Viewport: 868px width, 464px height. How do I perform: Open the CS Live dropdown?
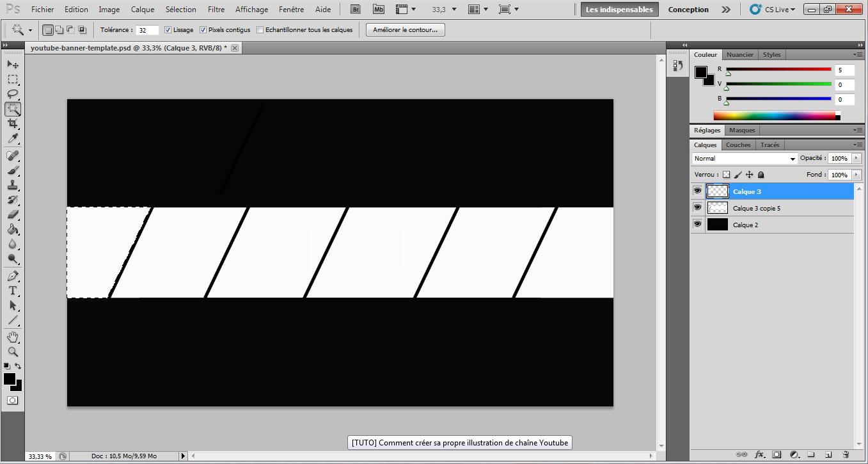[772, 10]
